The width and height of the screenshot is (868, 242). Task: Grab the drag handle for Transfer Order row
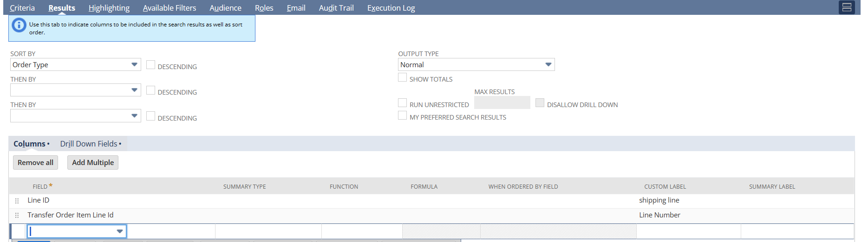17,216
